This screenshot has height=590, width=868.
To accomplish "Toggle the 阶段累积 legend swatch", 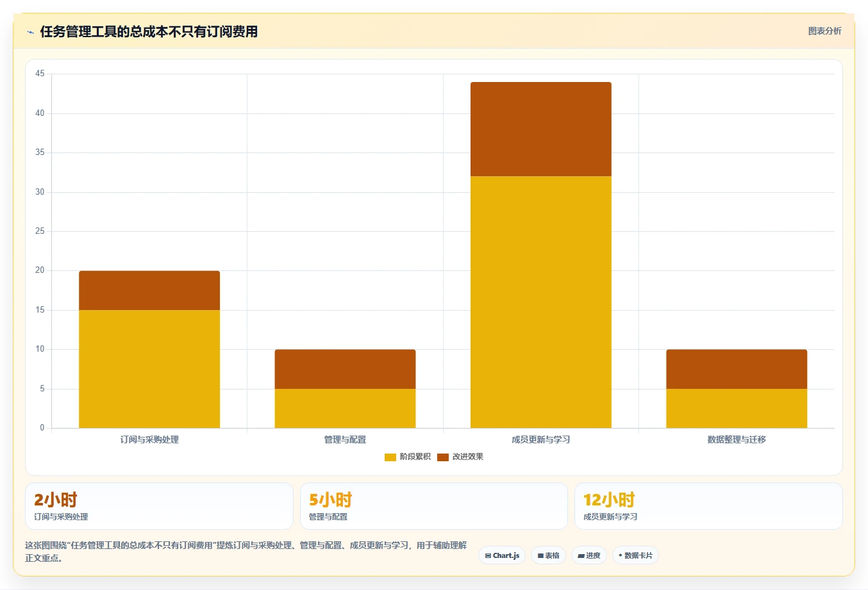I will click(x=390, y=457).
